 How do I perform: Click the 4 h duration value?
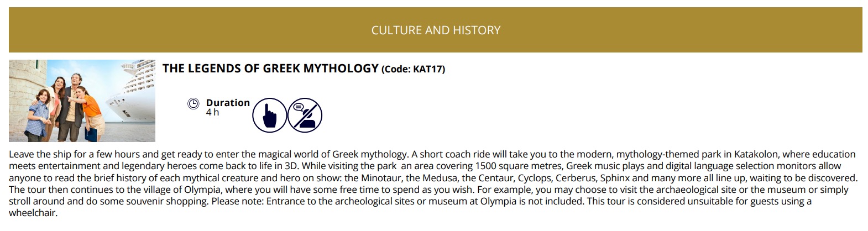(213, 112)
